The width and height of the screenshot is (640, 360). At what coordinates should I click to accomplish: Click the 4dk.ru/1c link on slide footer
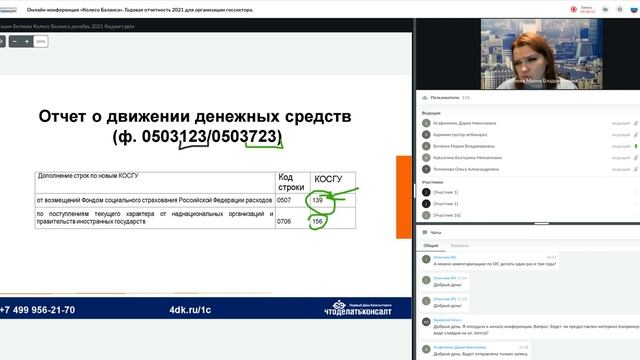point(190,310)
